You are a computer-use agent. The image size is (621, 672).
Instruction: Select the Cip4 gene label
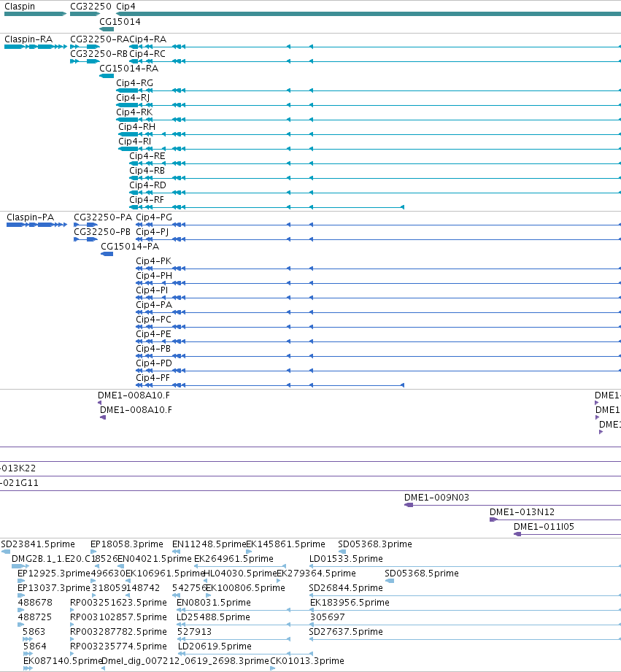[126, 7]
